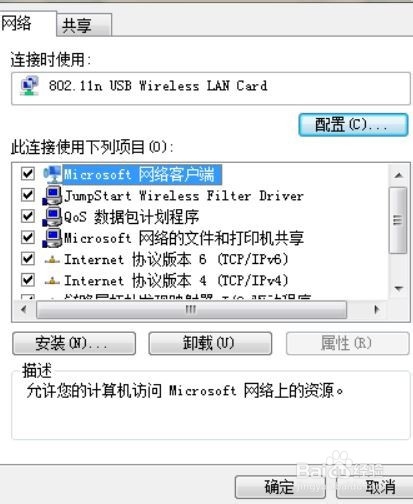Click the 802.11n USB Wireless LAN Card adapter icon
The width and height of the screenshot is (413, 504).
29,86
